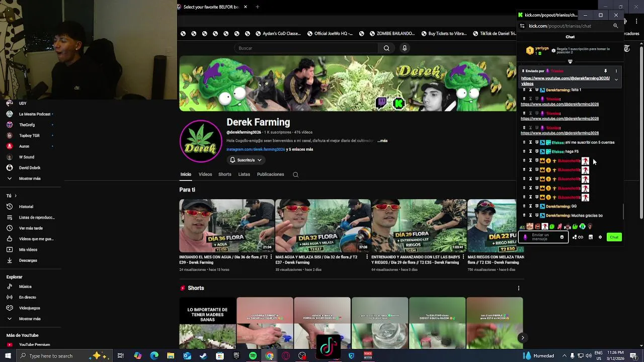The width and height of the screenshot is (644, 362).
Task: Delete Efekss 'haga F5' message
Action: [x=524, y=151]
